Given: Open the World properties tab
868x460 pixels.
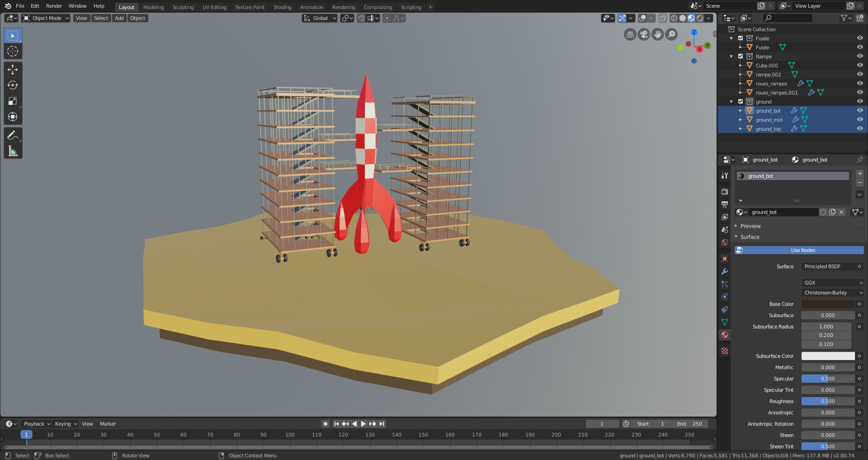Looking at the screenshot, I should tap(725, 242).
